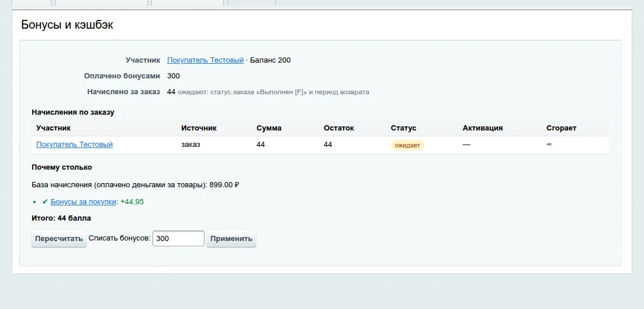Select the 44 value in Сумма column

(261, 145)
